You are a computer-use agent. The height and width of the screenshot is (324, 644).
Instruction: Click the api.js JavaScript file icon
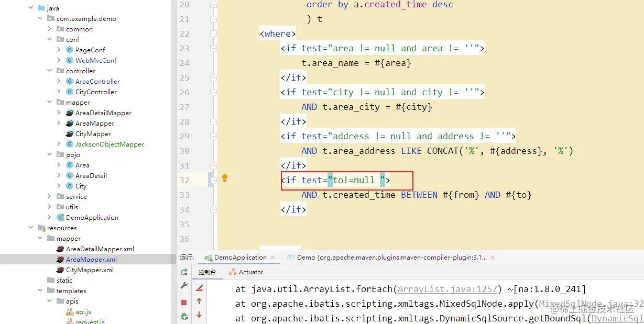click(70, 312)
